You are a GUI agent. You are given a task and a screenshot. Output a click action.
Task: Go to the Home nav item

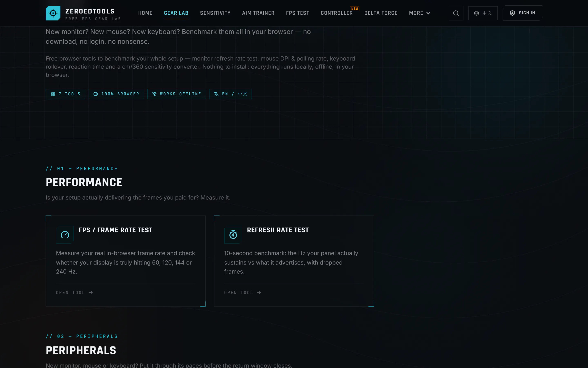click(145, 13)
